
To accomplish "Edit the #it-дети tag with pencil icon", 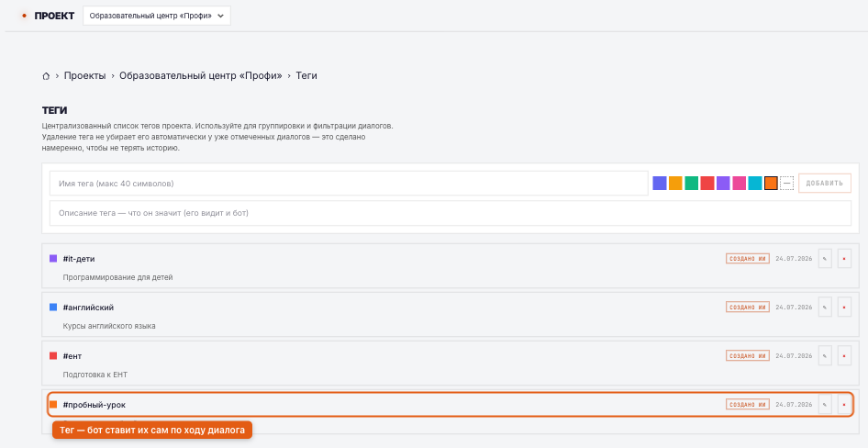I will point(825,258).
